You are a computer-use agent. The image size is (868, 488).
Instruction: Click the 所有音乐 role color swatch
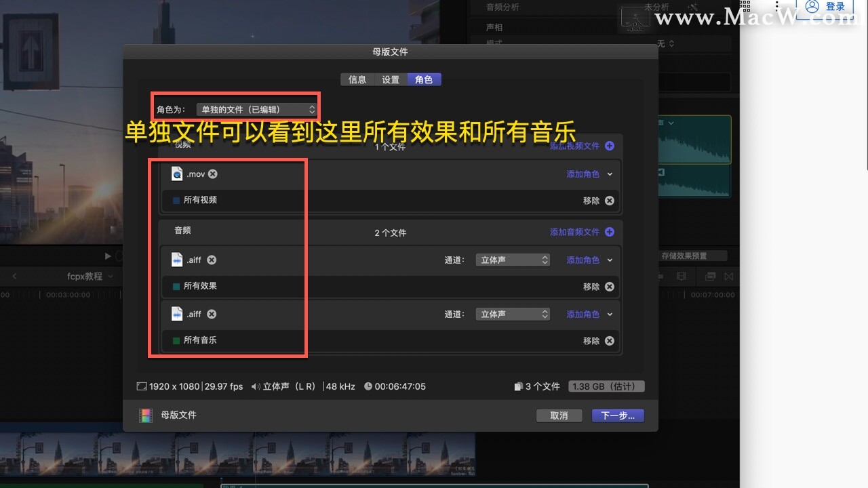(176, 341)
